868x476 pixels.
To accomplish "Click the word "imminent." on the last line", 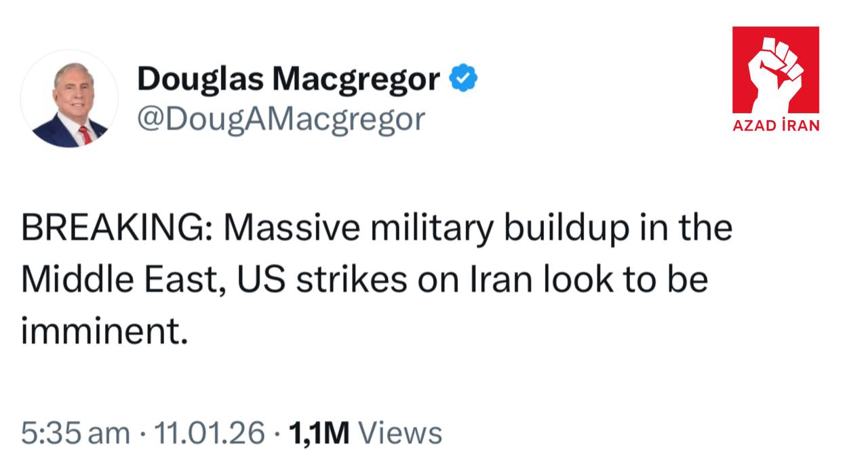I will pyautogui.click(x=104, y=331).
